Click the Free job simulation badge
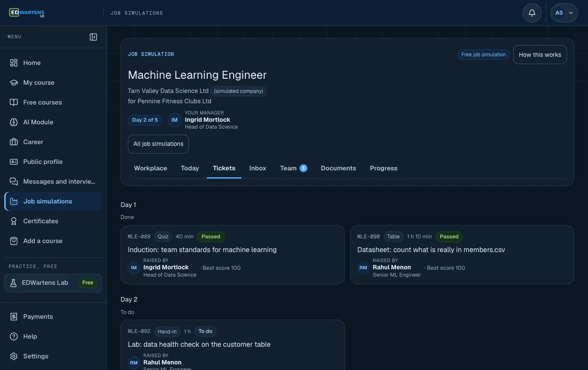 (x=483, y=55)
